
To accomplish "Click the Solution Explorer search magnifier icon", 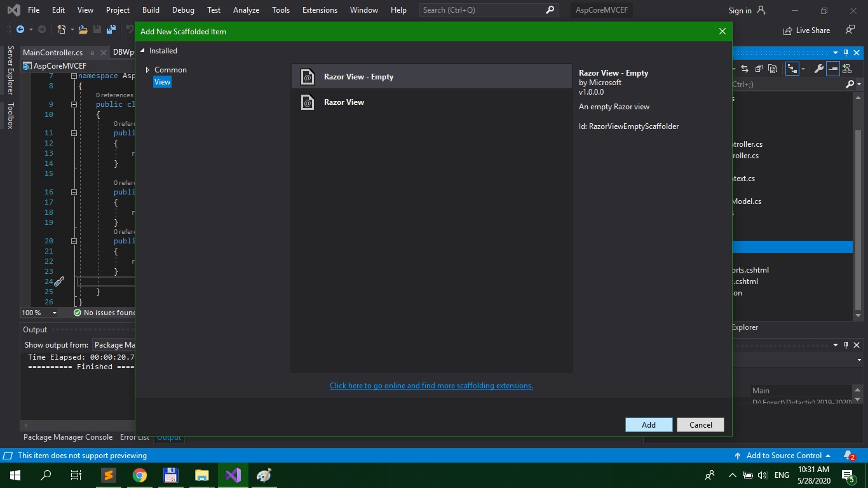I will 850,84.
